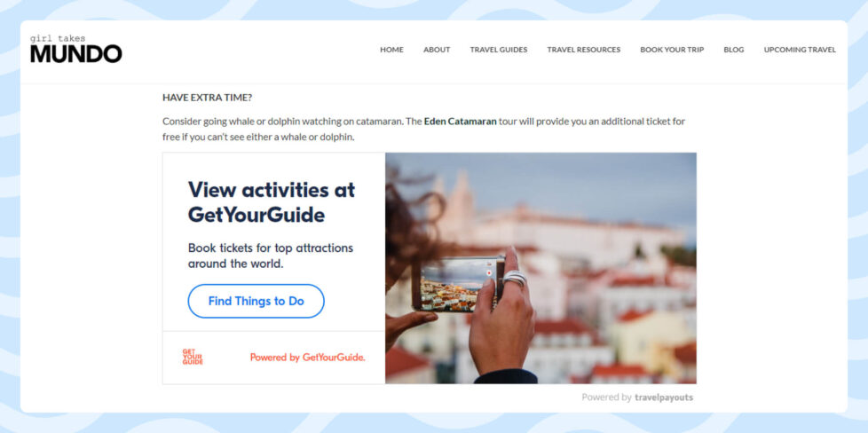Open the UPCOMING TRAVEL menu item
Screen dimensions: 868x433
[x=800, y=50]
